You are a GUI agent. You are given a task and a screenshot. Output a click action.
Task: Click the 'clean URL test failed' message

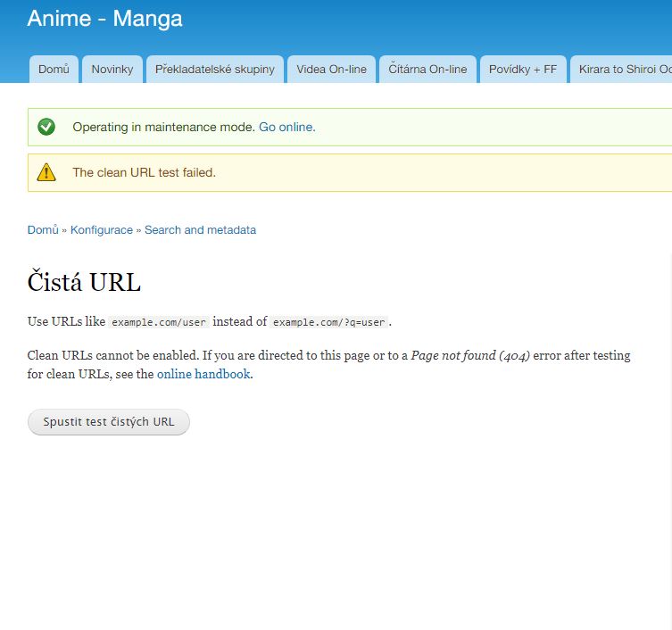click(144, 172)
